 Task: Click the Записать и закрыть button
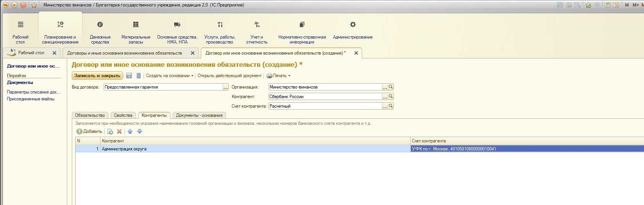tap(97, 76)
